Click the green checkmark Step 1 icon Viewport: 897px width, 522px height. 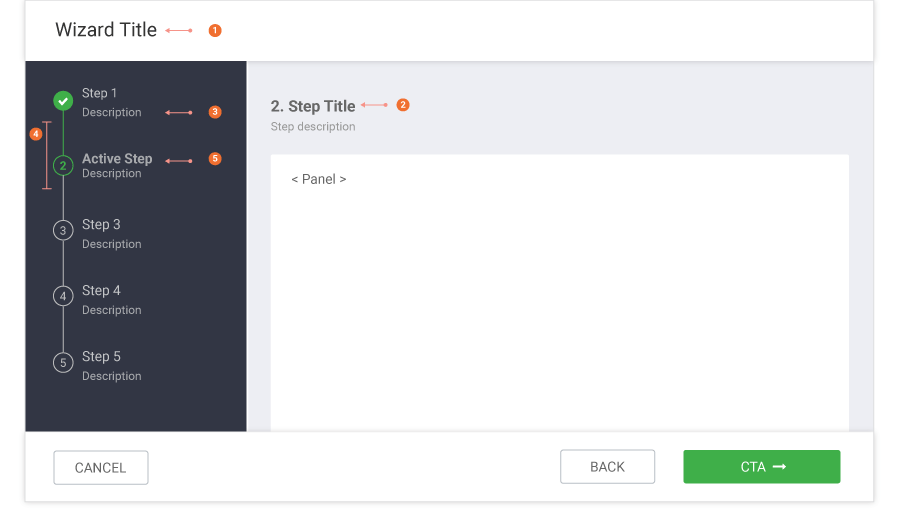(x=63, y=101)
